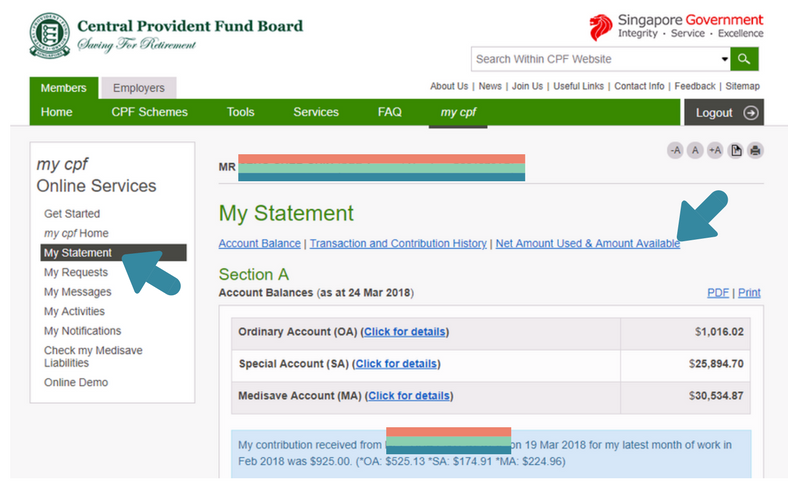The image size is (788, 481).
Task: Open the CPF Schemes menu
Action: 149,112
